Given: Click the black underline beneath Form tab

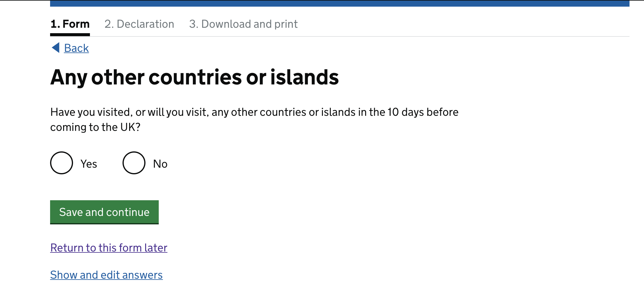Looking at the screenshot, I should point(70,35).
